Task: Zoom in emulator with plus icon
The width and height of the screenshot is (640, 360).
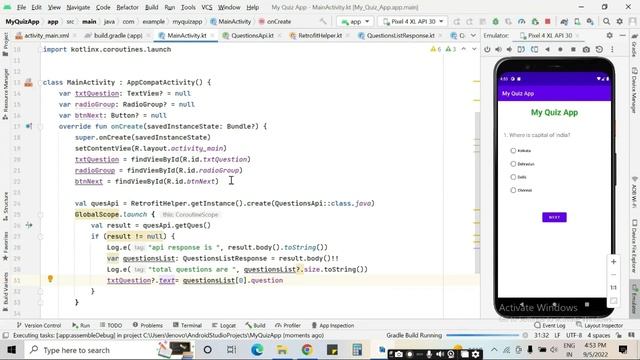Action: click(x=613, y=262)
